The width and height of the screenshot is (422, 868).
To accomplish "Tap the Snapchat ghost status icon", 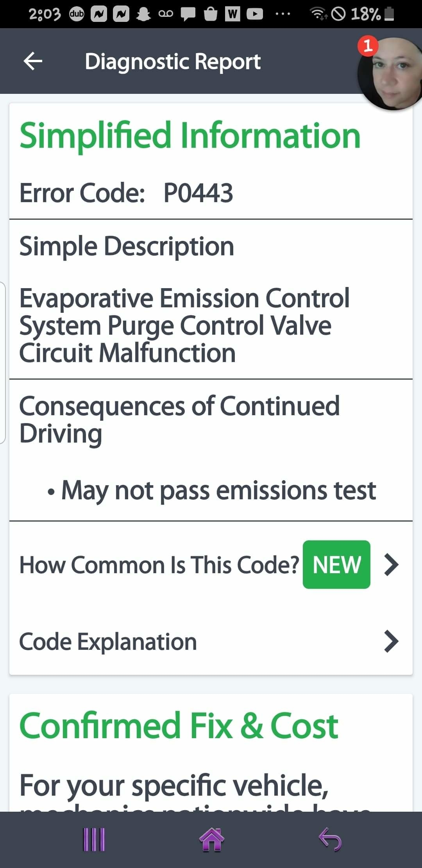I will click(143, 14).
